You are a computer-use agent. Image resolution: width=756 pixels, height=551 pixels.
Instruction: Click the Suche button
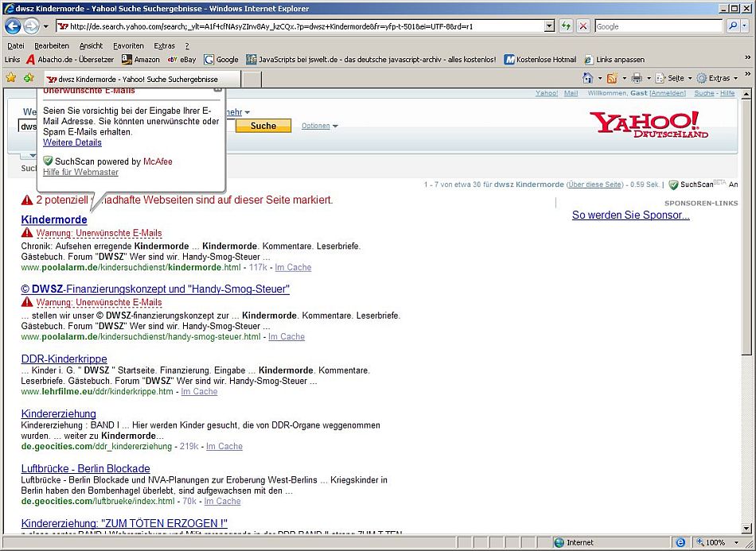coord(263,126)
